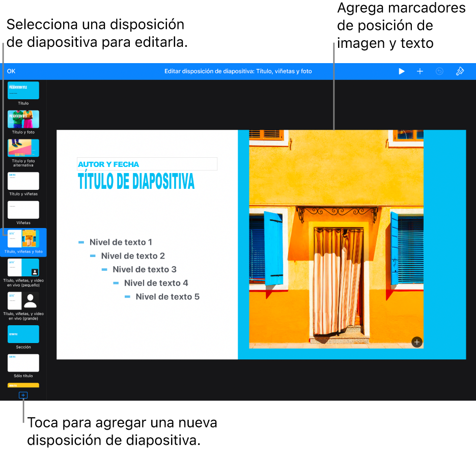Start the presentation with the Play icon
Screen dimensions: 476x454
(401, 71)
